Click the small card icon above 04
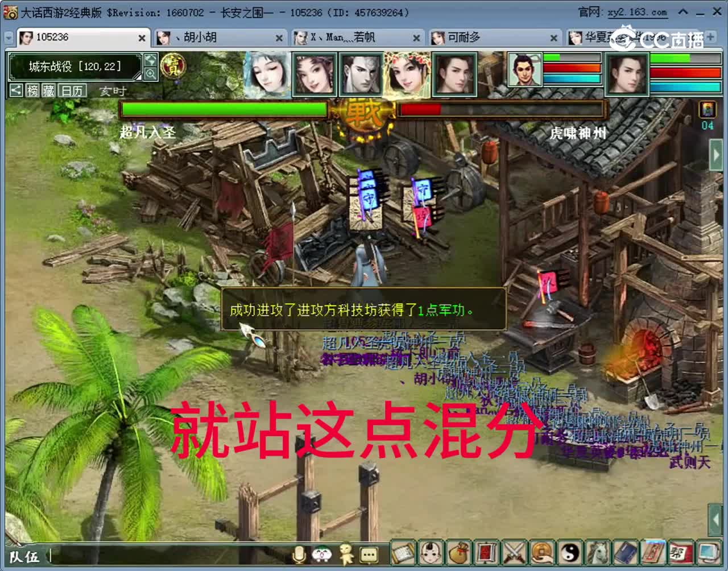 pos(707,110)
